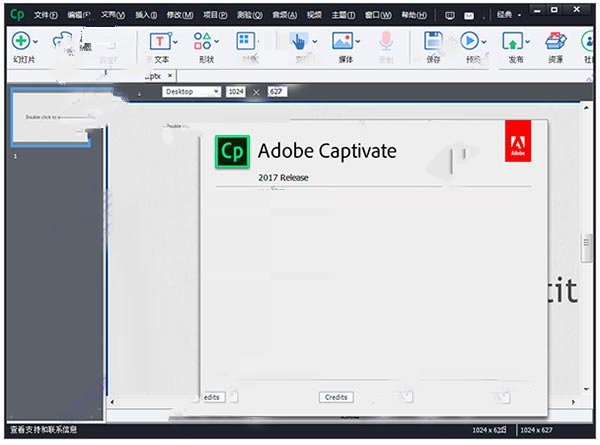Open the 音频(A) Audio menu
Image resolution: width=600 pixels, height=445 pixels.
(x=284, y=15)
